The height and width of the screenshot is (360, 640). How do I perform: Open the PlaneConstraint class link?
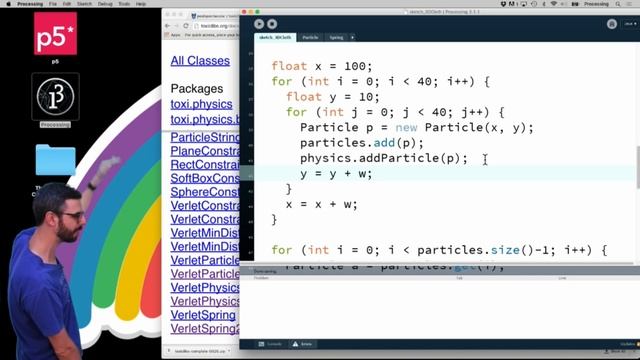(x=205, y=151)
